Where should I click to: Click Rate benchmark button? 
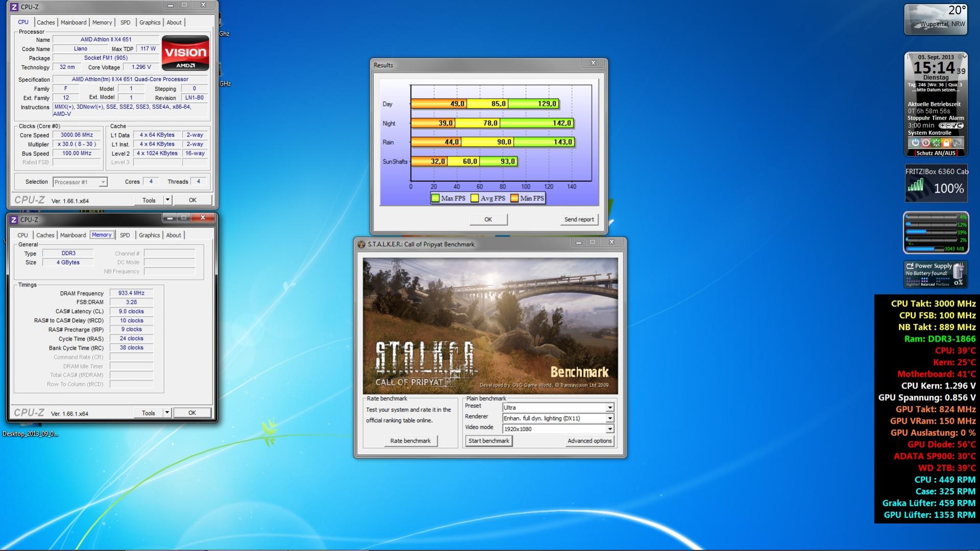pos(411,441)
